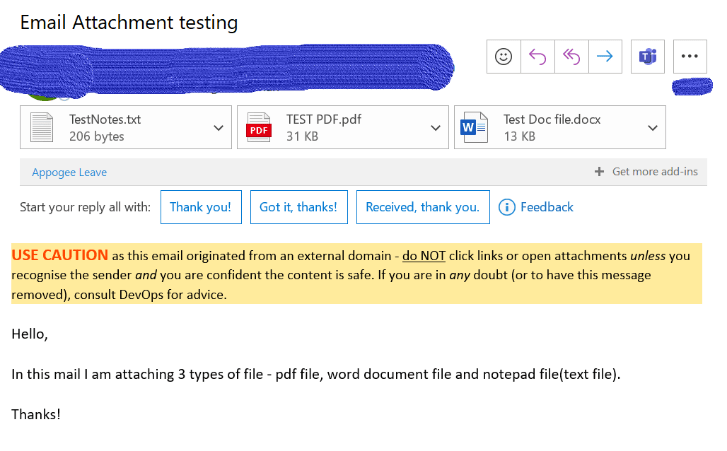
Task: Click the TestNotes.txt file icon
Action: [42, 128]
